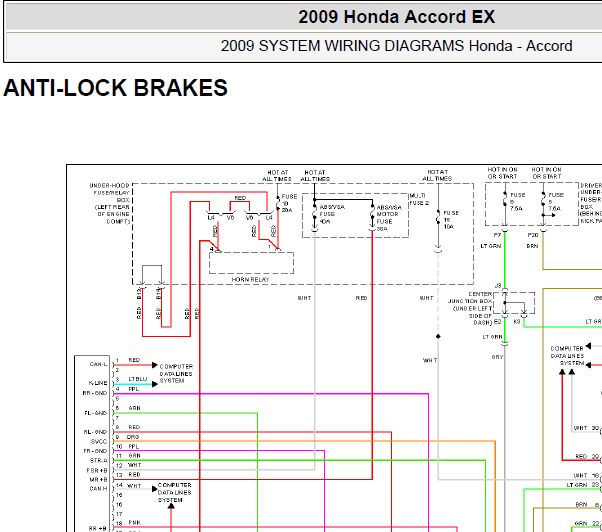Select '2009 SYSTEM WIRING DIAGRAMS Honda - Accord' subtitle
Viewport: 602px width, 532px height.
click(397, 46)
